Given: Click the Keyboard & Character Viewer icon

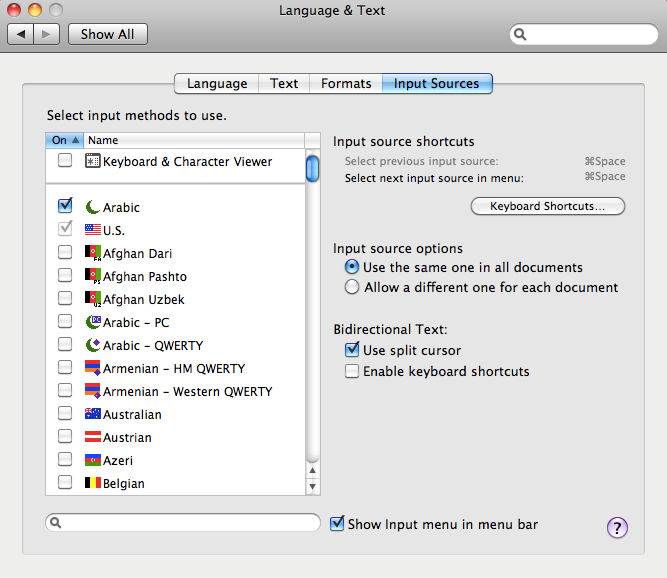Looking at the screenshot, I should (x=92, y=161).
